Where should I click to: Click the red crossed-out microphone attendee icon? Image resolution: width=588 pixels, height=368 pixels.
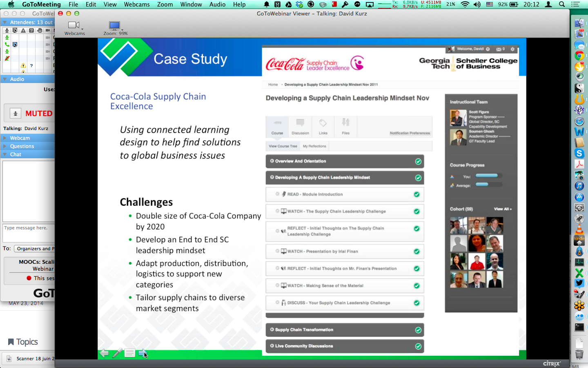[7, 58]
